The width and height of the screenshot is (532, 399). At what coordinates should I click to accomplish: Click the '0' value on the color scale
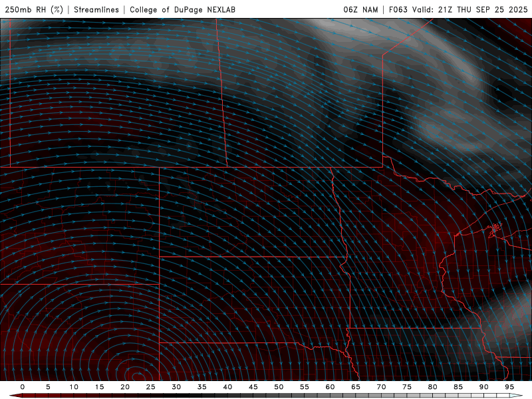click(x=23, y=387)
